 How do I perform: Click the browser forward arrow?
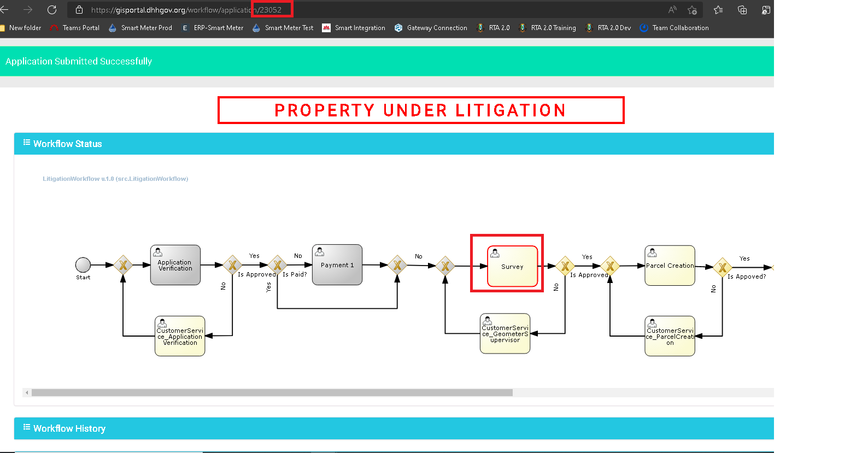coord(28,10)
